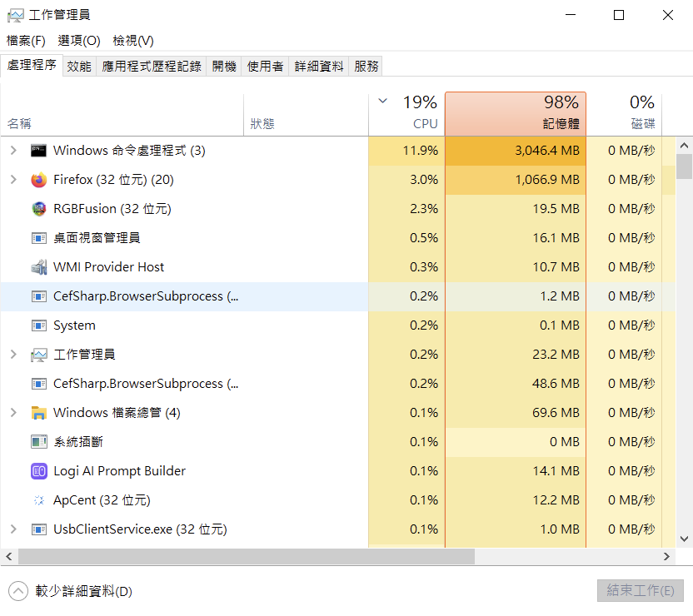The image size is (693, 616).
Task: Click the 11.9% CPU cell
Action: pyautogui.click(x=406, y=151)
